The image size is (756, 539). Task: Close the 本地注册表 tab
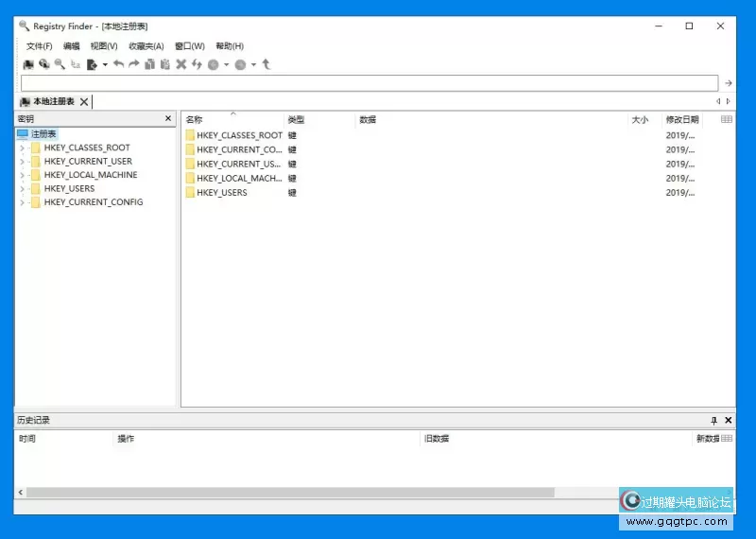pos(84,102)
